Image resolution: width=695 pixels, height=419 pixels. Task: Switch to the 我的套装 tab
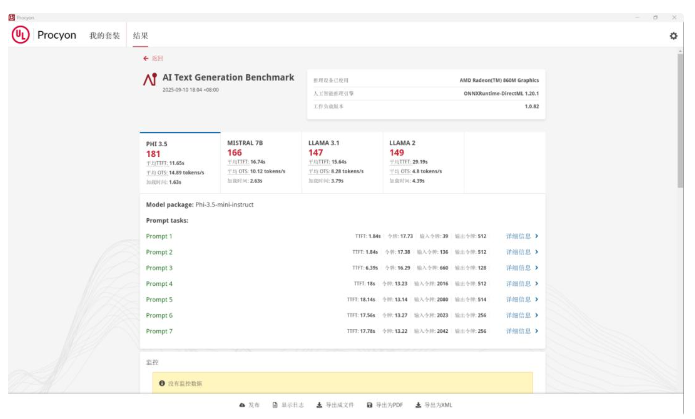point(105,35)
